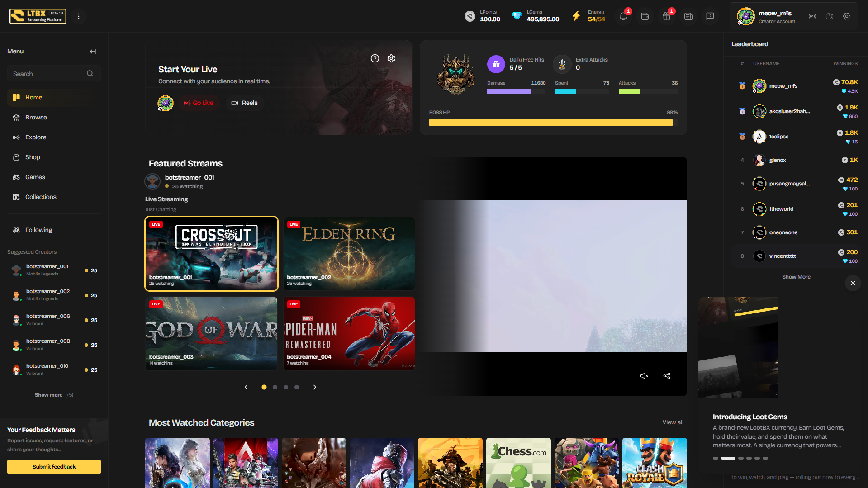This screenshot has width=868, height=488.
Task: Click the Spent progress bar
Action: (582, 91)
